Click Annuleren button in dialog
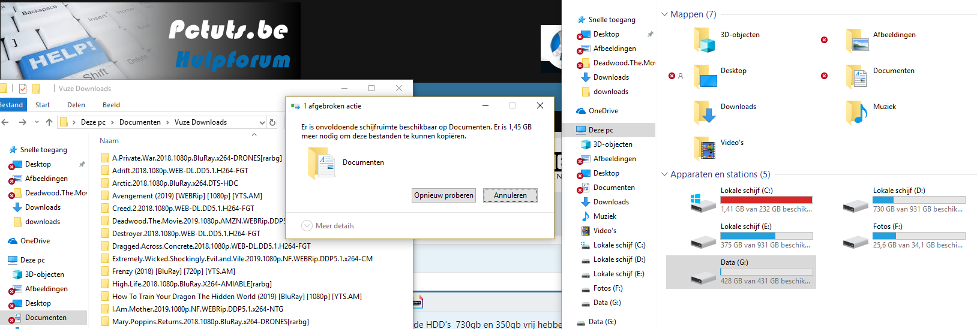This screenshot has width=980, height=329. (510, 195)
